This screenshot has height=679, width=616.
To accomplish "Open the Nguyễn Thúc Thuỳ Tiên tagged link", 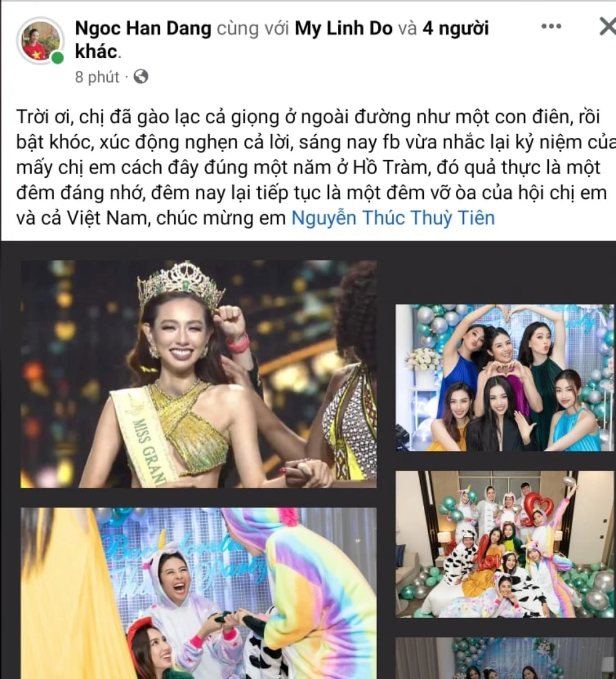I will coord(393,217).
